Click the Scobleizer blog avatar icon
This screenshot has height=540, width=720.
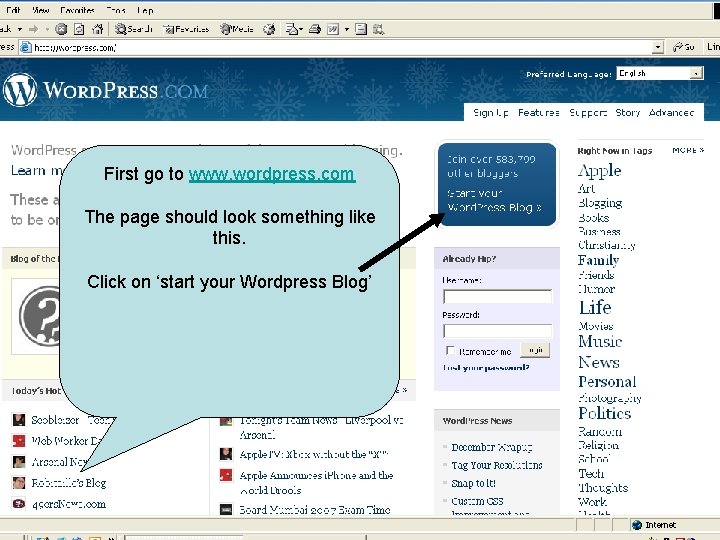pos(19,420)
